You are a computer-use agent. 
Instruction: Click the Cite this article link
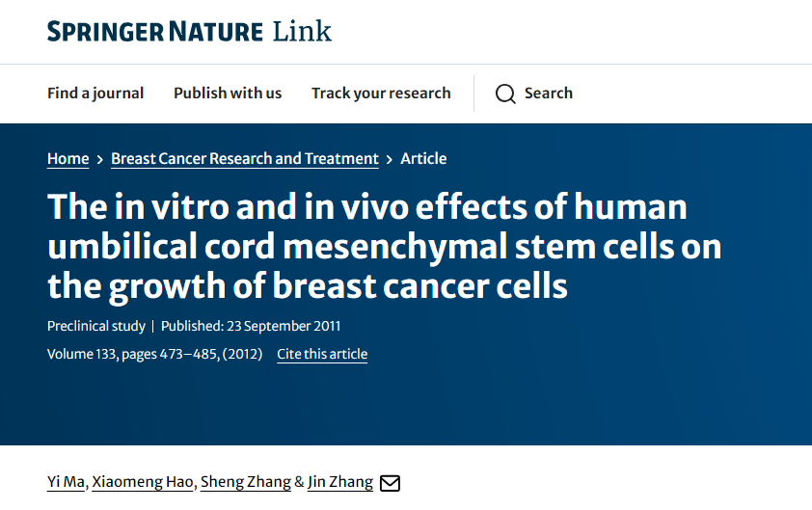point(322,354)
